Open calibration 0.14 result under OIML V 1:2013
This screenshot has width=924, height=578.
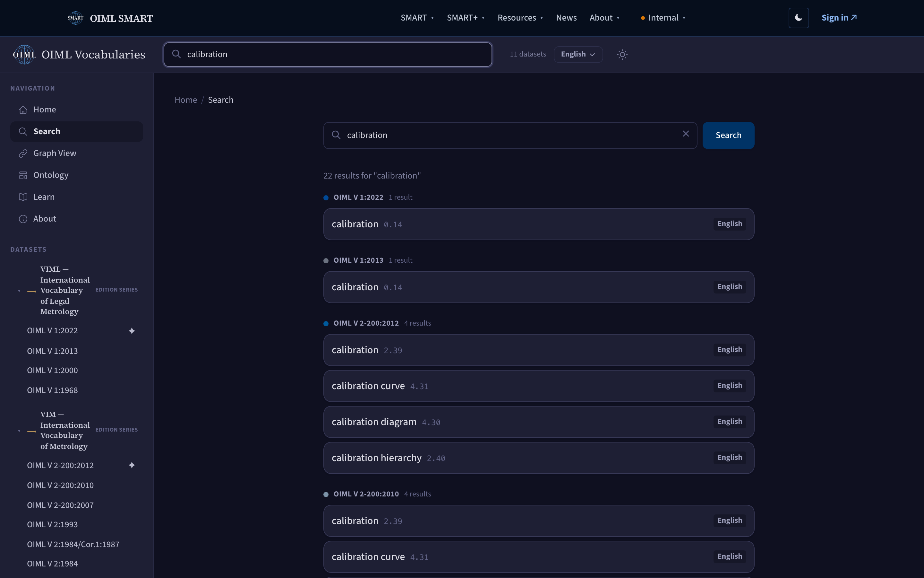pyautogui.click(x=539, y=287)
